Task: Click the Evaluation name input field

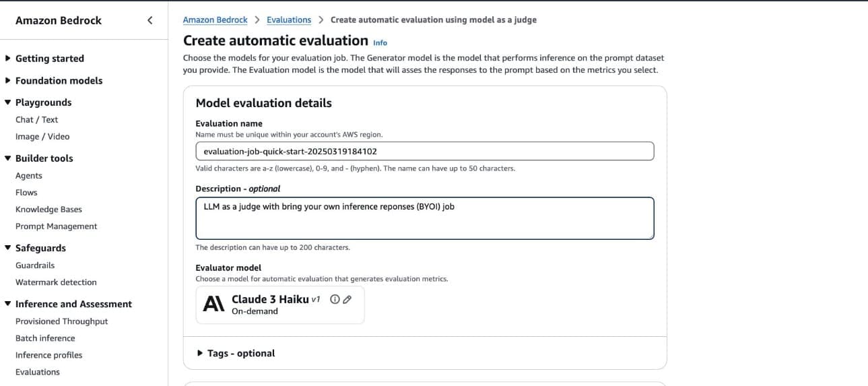Action: [x=424, y=152]
